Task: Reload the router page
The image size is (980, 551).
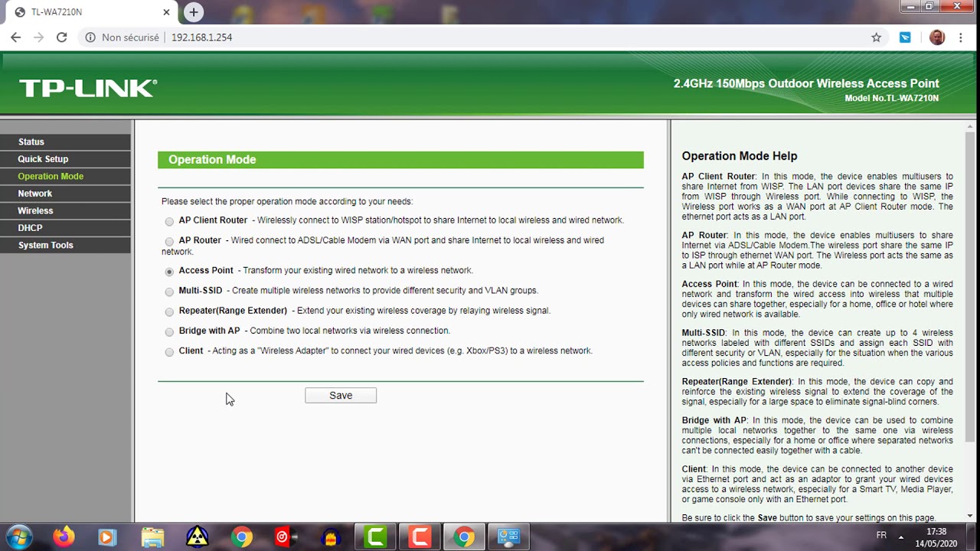Action: coord(62,37)
